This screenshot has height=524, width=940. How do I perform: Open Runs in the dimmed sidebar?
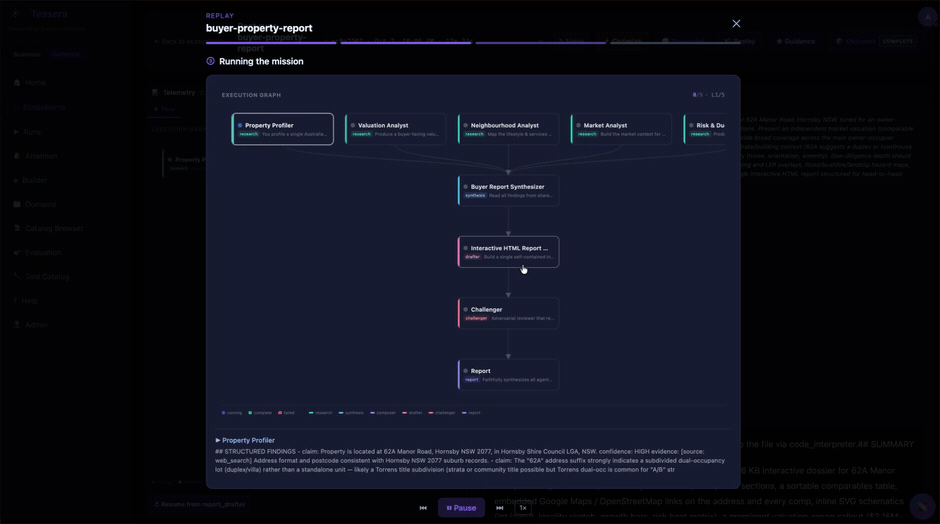(32, 132)
